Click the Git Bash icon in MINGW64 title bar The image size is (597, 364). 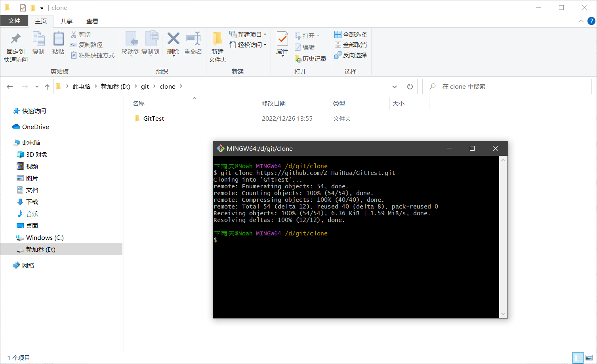tap(220, 149)
